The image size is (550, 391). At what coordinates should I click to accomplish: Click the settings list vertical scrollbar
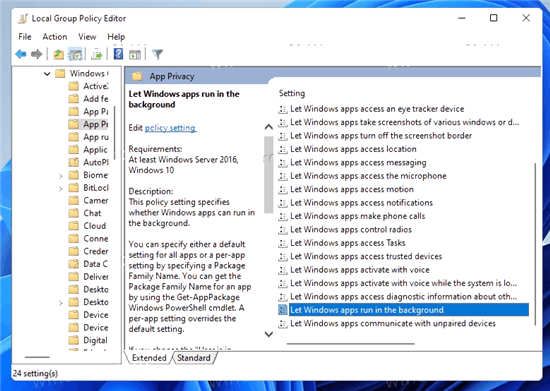click(535, 244)
